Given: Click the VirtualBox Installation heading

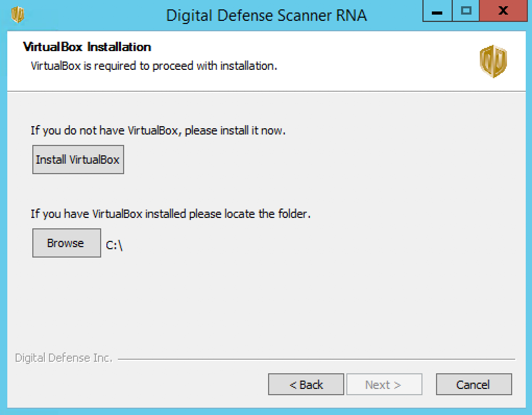Looking at the screenshot, I should click(87, 47).
